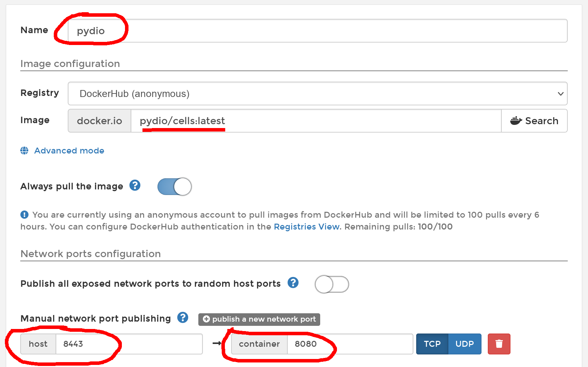Select UDP protocol for port mapping
588x367 pixels.
coord(464,344)
